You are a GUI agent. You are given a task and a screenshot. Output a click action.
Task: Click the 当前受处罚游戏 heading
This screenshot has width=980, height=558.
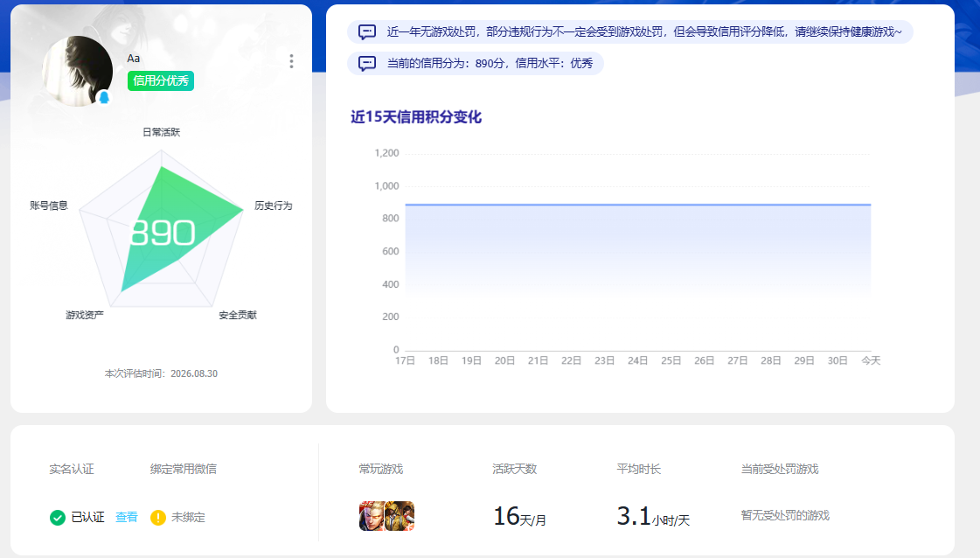click(780, 469)
